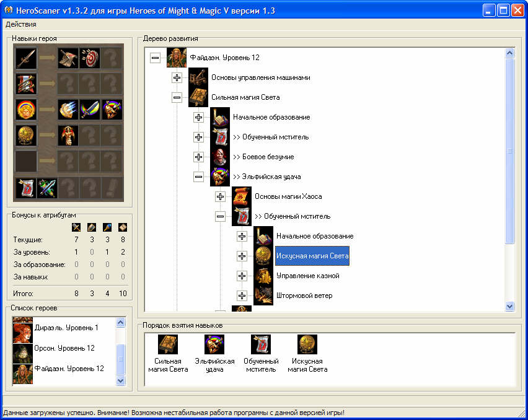
Task: Select the Сильная магия Света tree label
Action: click(245, 98)
